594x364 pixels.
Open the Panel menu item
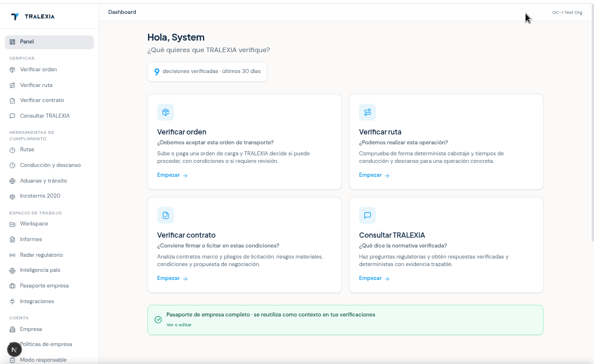(x=49, y=42)
